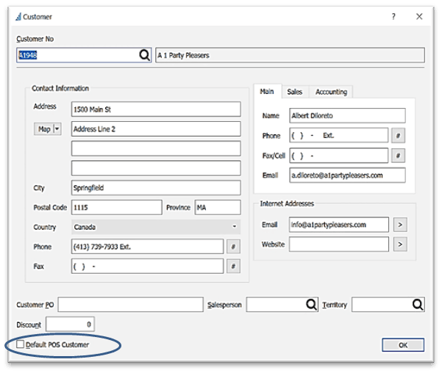Click dial icon beside main Phone (413) field
Viewport: 442px width, 373px height.
(x=233, y=247)
